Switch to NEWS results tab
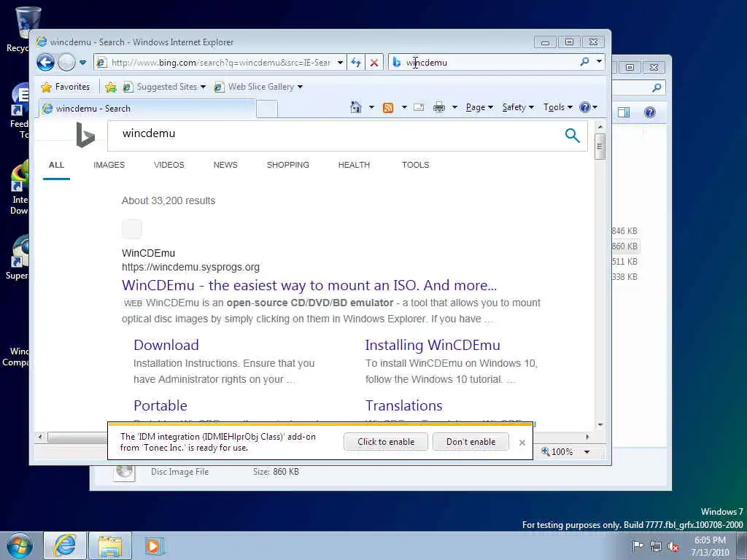Image resolution: width=747 pixels, height=560 pixels. coord(225,165)
